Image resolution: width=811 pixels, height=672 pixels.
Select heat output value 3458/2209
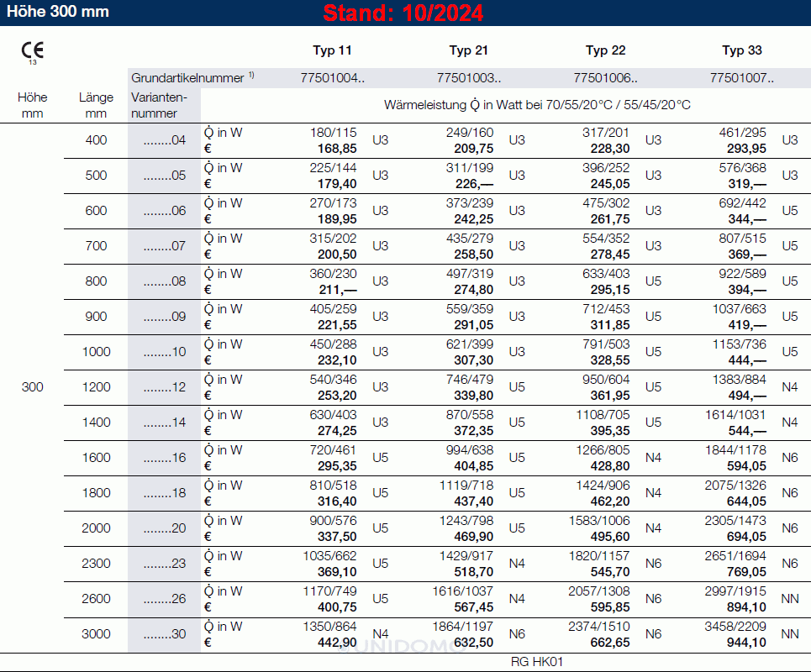coord(735,626)
